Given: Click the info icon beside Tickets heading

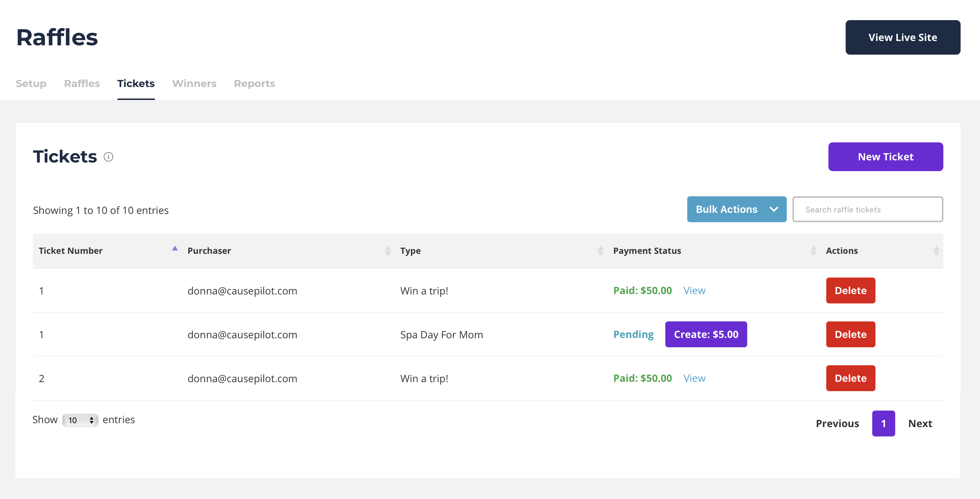Looking at the screenshot, I should tap(108, 157).
